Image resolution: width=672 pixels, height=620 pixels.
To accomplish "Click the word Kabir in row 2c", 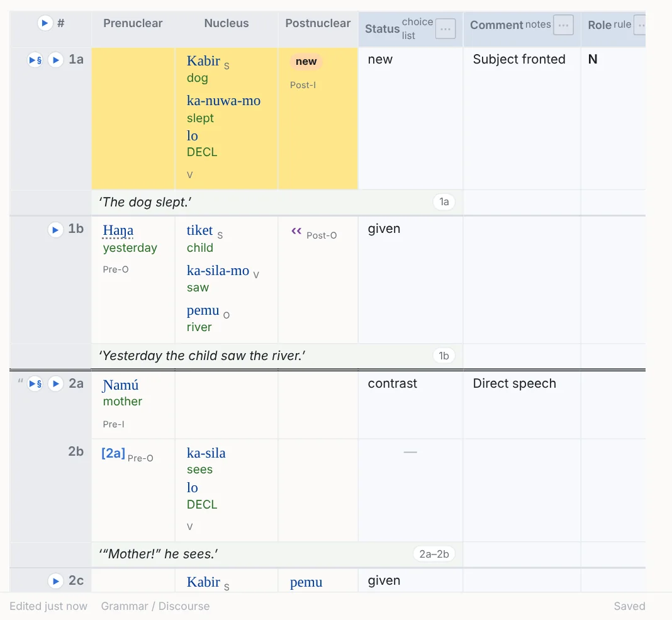I will point(204,582).
